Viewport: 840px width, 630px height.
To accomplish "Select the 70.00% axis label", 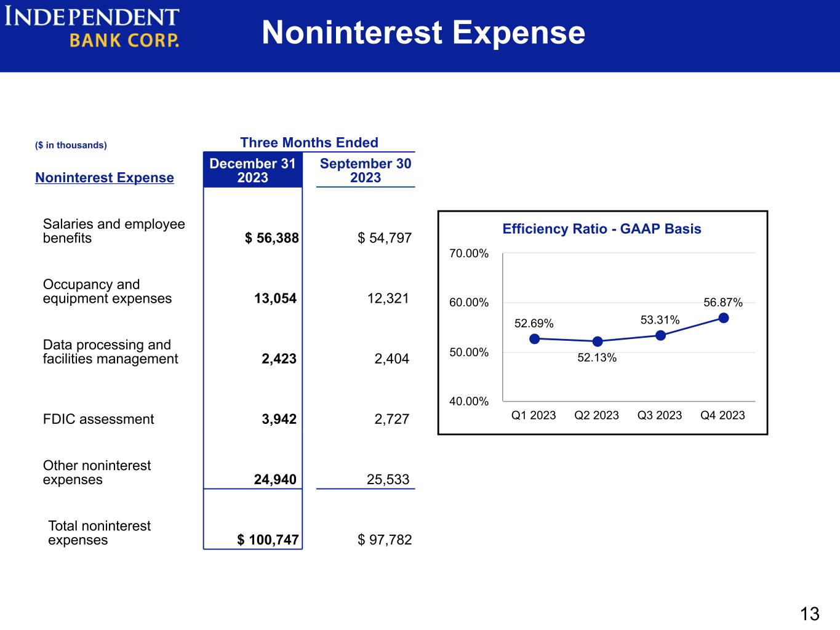I will [x=469, y=253].
